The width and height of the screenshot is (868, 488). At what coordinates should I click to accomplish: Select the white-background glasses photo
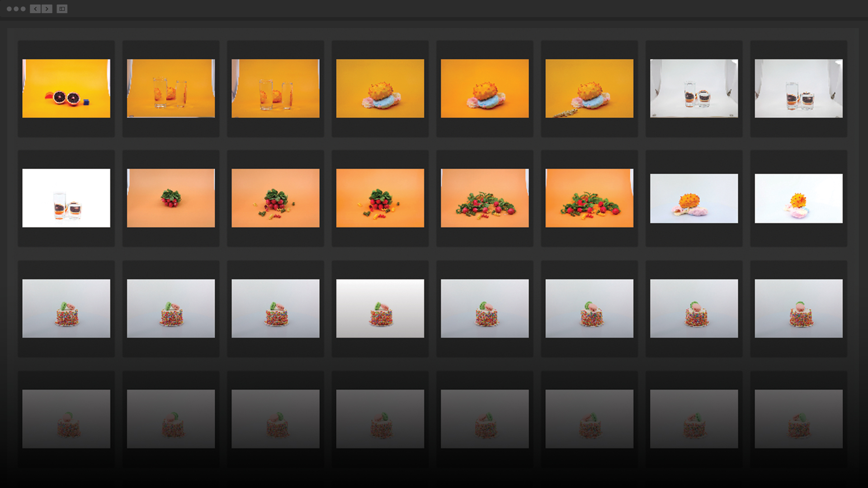click(x=66, y=198)
